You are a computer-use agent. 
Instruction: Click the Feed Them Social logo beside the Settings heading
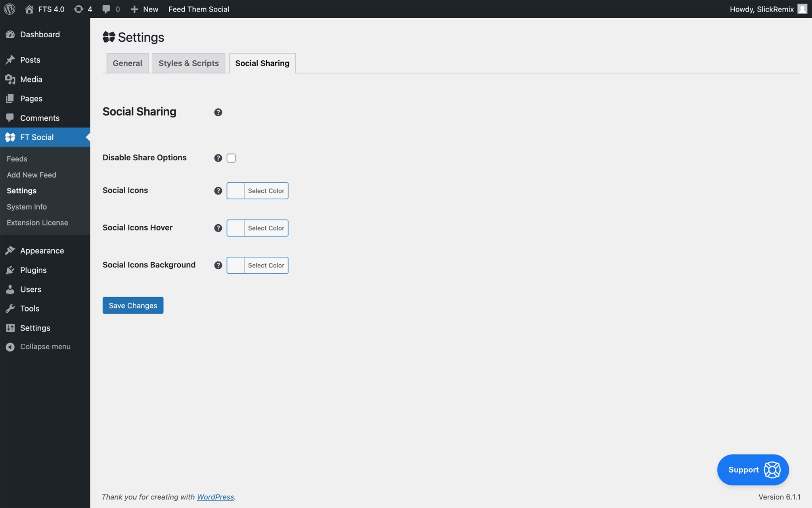point(109,37)
